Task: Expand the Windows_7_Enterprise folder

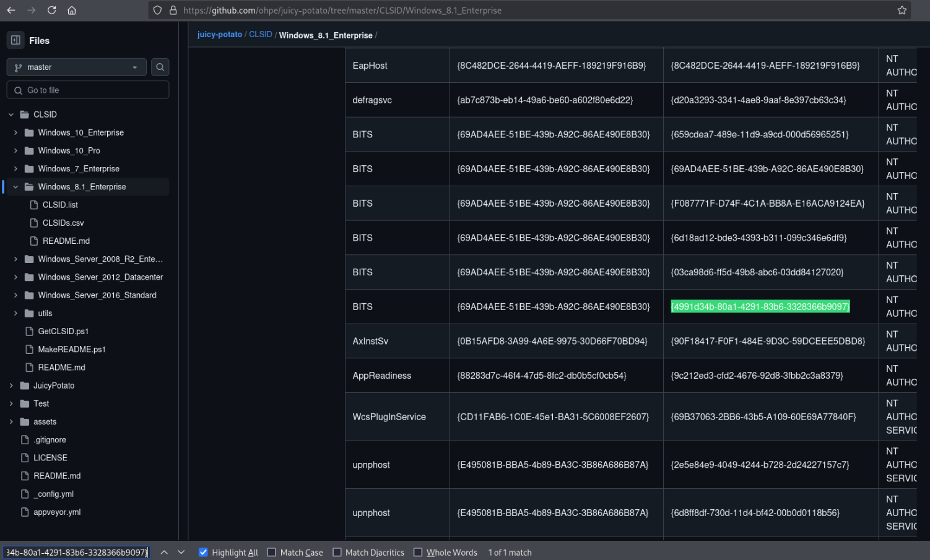Action: [x=15, y=168]
